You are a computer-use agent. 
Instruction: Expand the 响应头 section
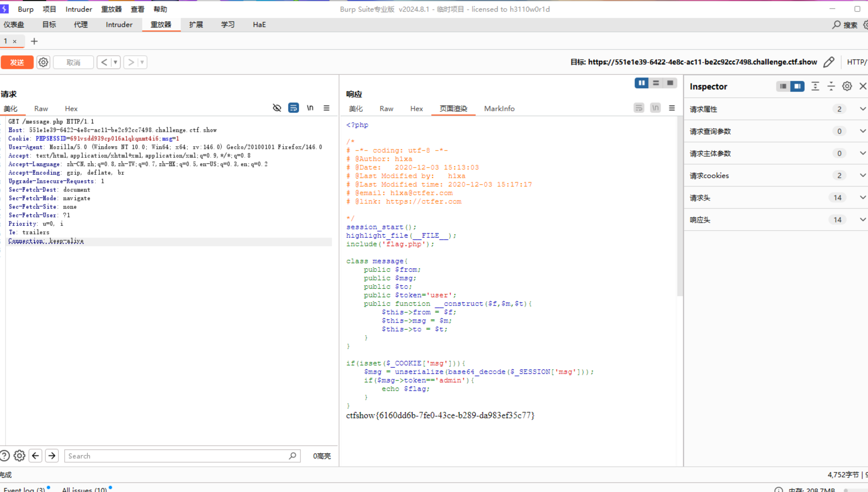click(x=862, y=220)
